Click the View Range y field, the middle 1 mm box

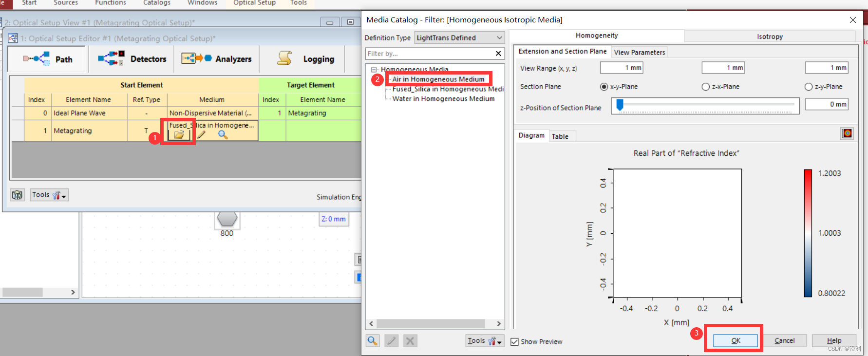[x=723, y=68]
